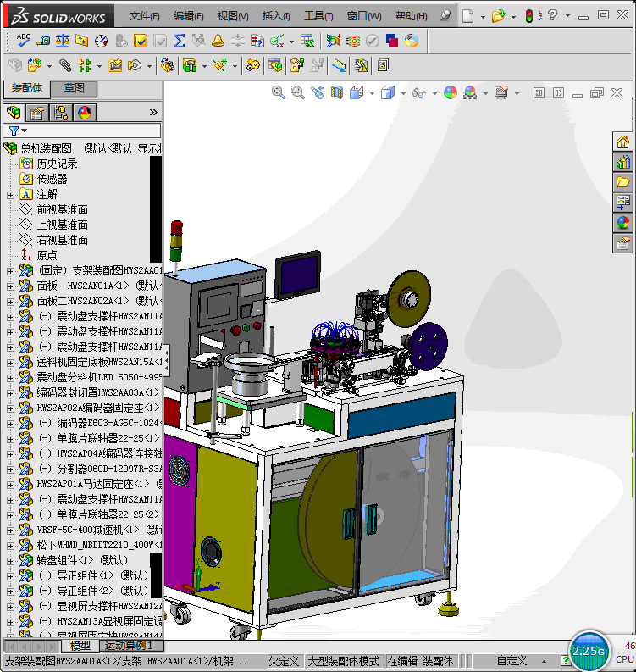Click Smart Fasteners icon
The height and width of the screenshot is (672, 636).
(x=115, y=65)
